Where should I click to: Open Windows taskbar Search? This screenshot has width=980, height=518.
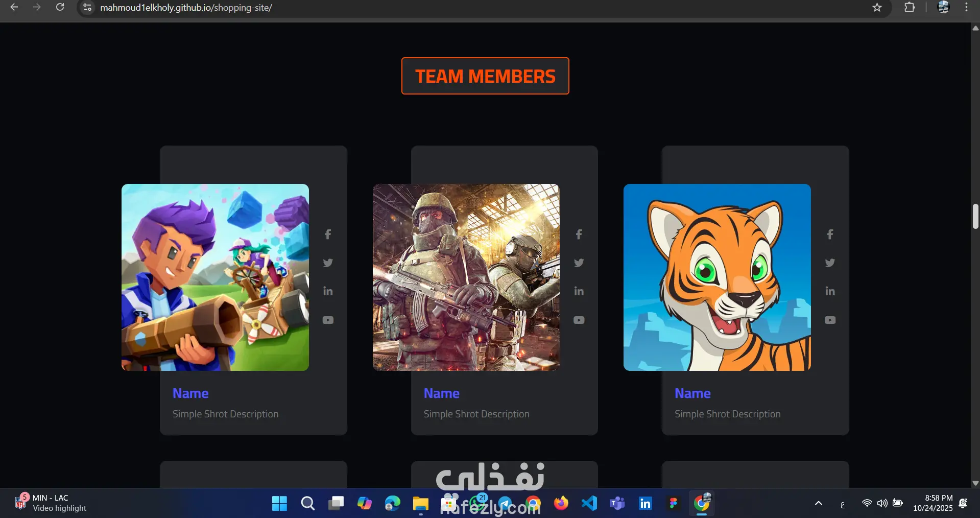coord(307,504)
